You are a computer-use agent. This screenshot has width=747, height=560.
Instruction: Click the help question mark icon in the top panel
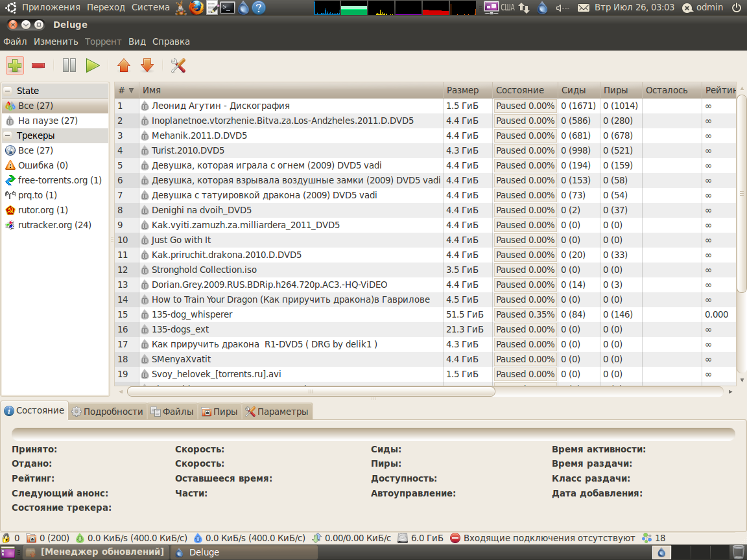[x=258, y=7]
